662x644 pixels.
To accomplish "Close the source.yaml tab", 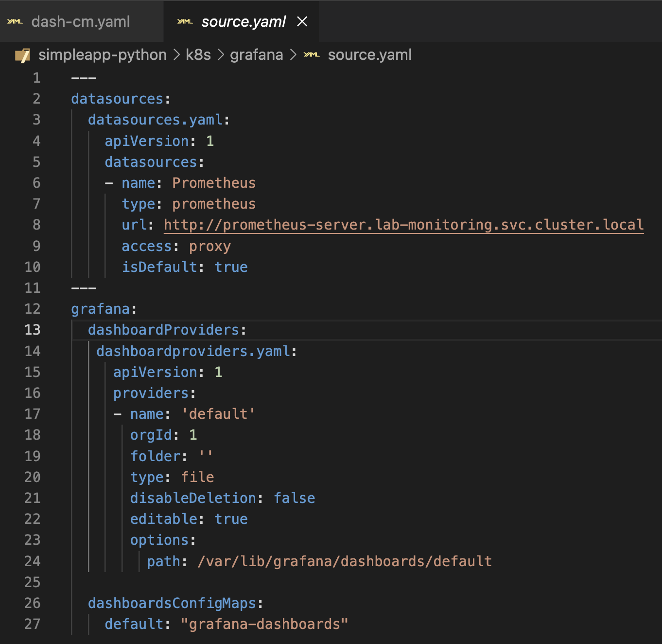I will [302, 22].
